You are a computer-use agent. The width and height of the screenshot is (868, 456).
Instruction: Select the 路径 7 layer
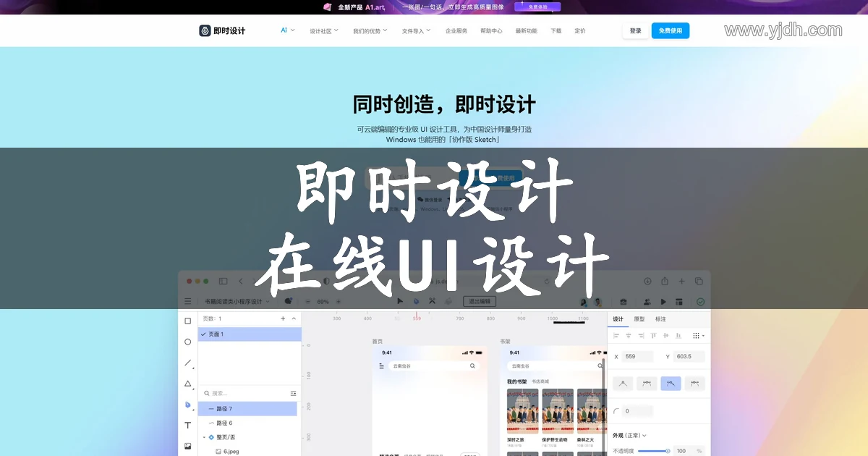247,409
